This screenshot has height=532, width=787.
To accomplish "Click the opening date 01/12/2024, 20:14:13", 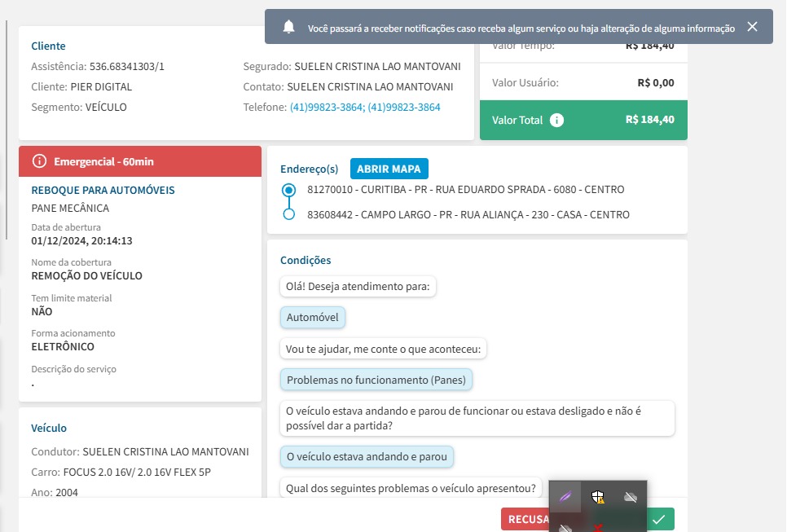I will click(x=81, y=241).
